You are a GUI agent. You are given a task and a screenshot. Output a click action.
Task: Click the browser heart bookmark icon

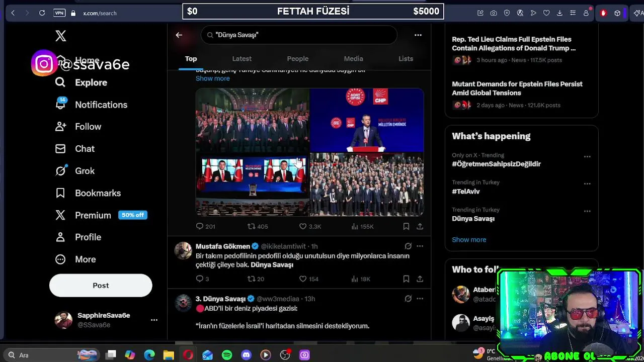pyautogui.click(x=546, y=13)
